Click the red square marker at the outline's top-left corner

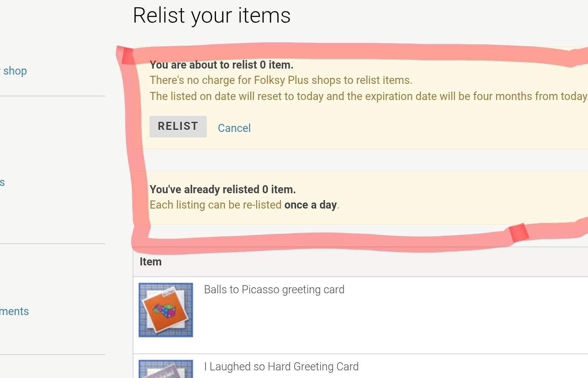(127, 56)
